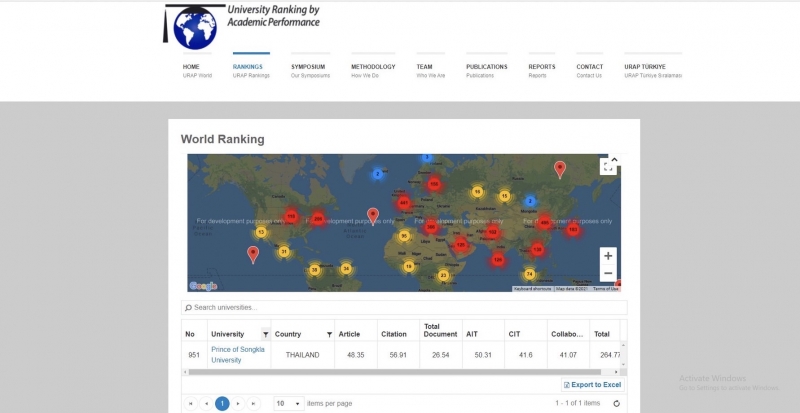Open the Country column filter
The image size is (800, 413).
coord(329,334)
